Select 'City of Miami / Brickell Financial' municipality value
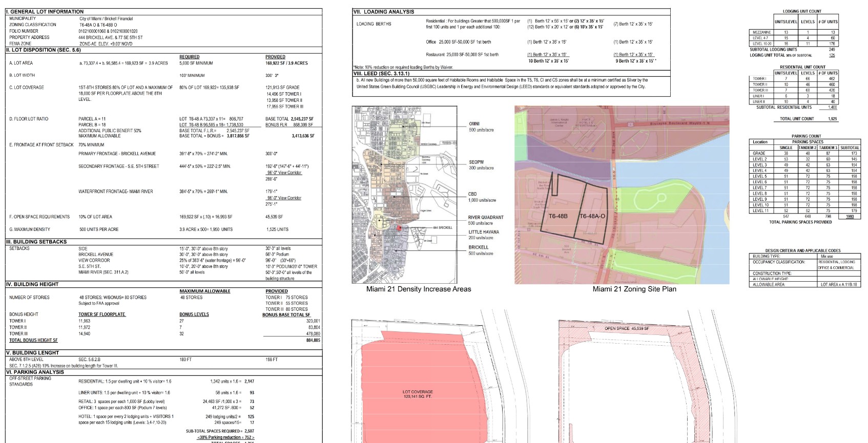 click(106, 18)
